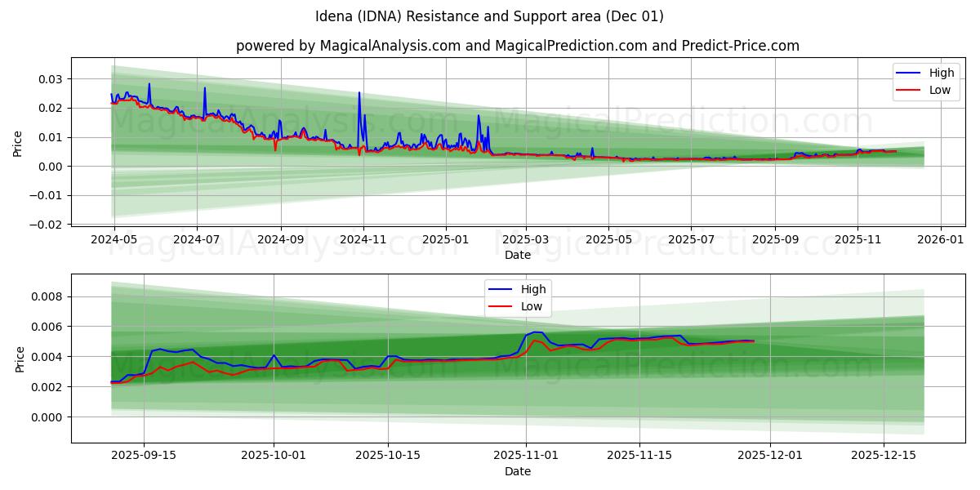The height and width of the screenshot is (490, 980).
Task: Click the peak around 2025-11-01 on bottom chart
Action: (535, 332)
